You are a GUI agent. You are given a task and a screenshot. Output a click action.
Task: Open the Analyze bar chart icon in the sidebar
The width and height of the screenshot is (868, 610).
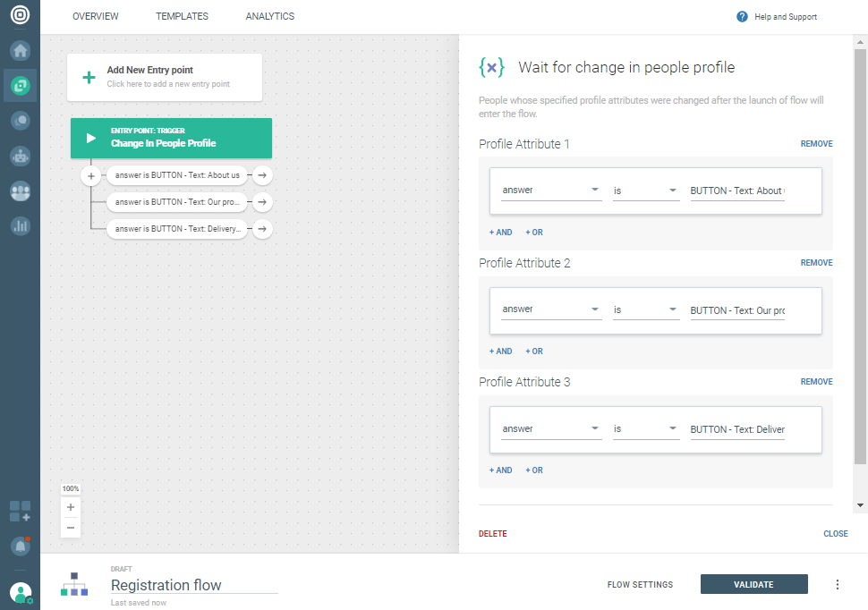pos(20,226)
